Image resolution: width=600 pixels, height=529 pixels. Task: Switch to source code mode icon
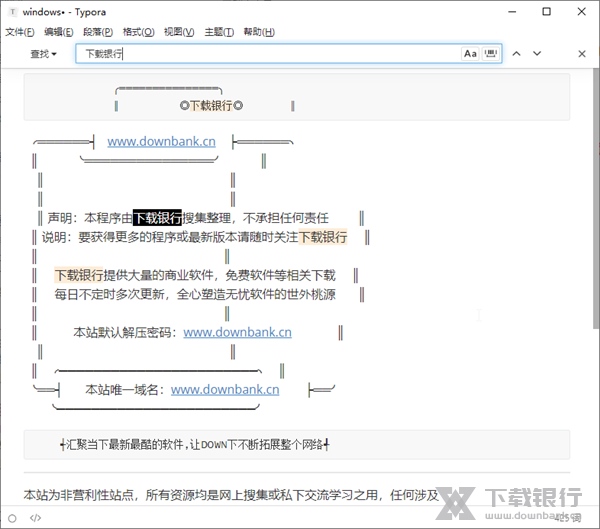[x=36, y=517]
